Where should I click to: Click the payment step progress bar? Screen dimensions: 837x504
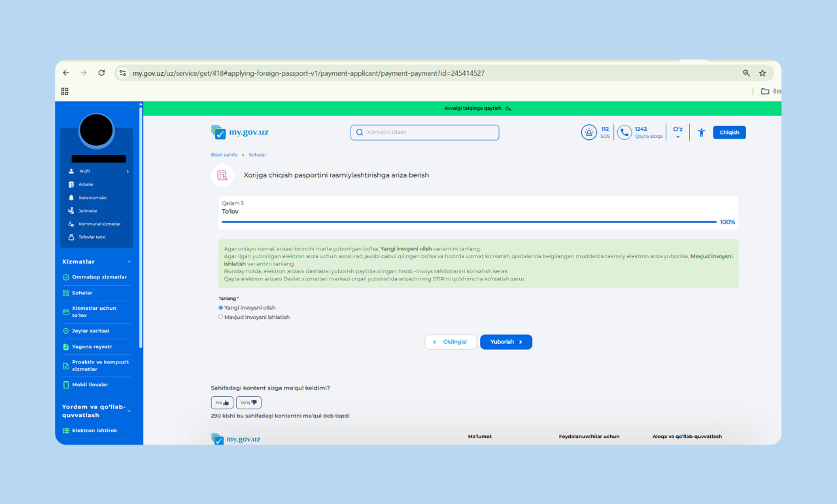(x=469, y=222)
